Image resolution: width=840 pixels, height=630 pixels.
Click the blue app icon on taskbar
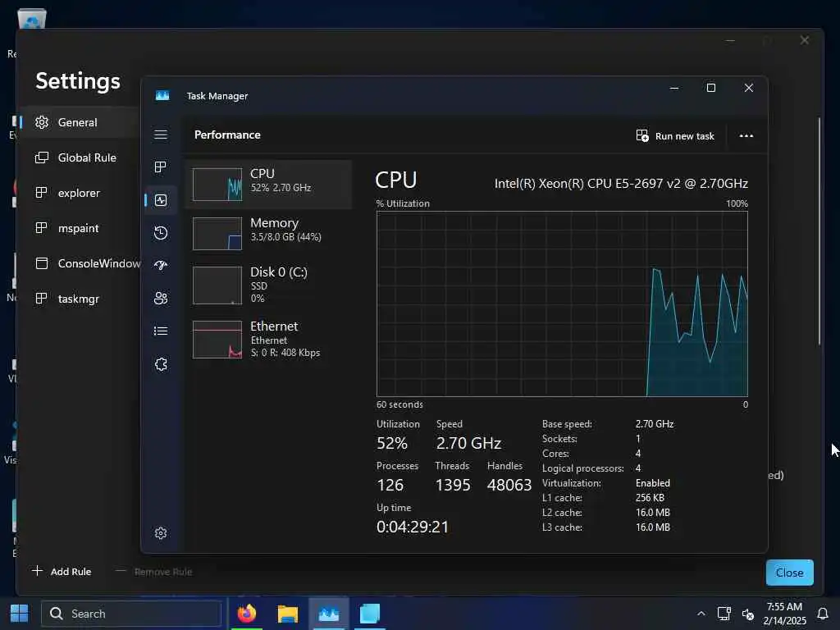coord(370,614)
